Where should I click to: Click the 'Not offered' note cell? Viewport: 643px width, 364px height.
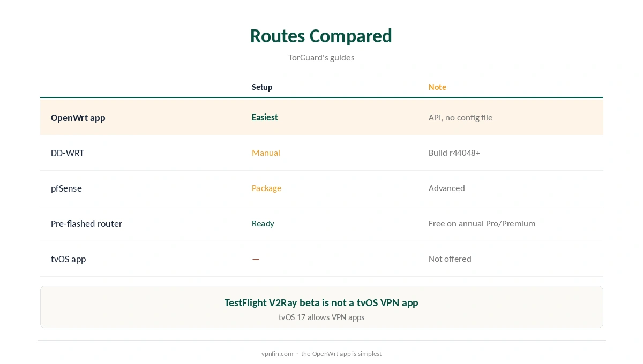pyautogui.click(x=450, y=259)
